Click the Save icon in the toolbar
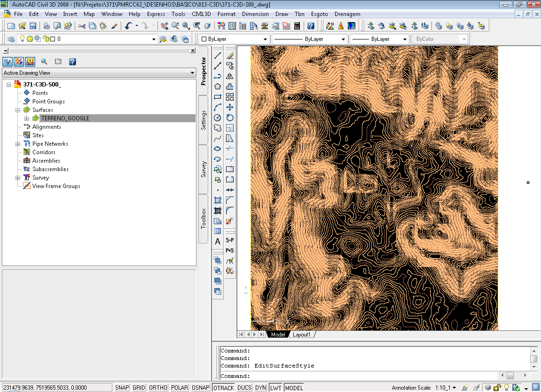The width and height of the screenshot is (541, 392). [33, 26]
